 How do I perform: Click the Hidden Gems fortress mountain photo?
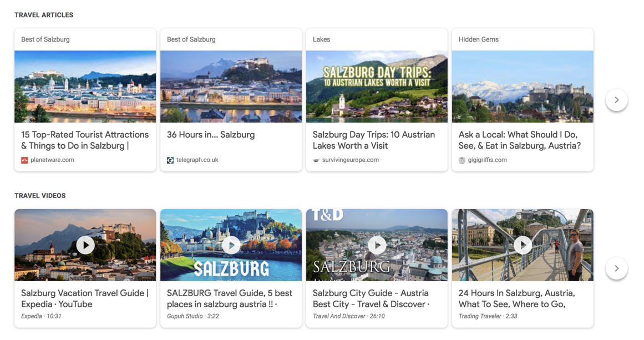(x=523, y=86)
